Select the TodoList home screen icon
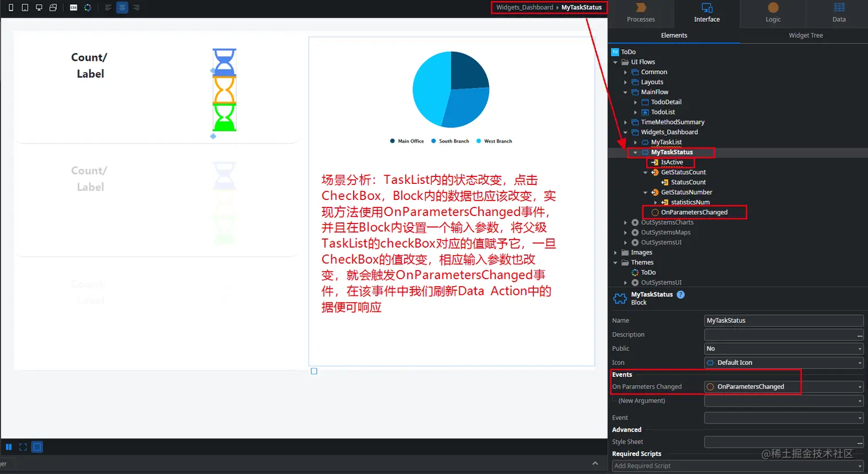Viewport: 868px width, 474px height. pos(645,113)
